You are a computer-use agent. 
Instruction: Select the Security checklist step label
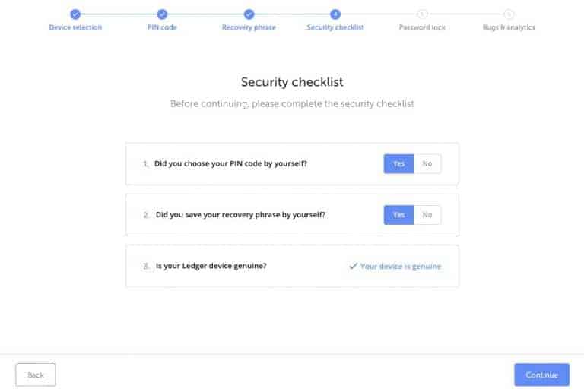pyautogui.click(x=335, y=27)
